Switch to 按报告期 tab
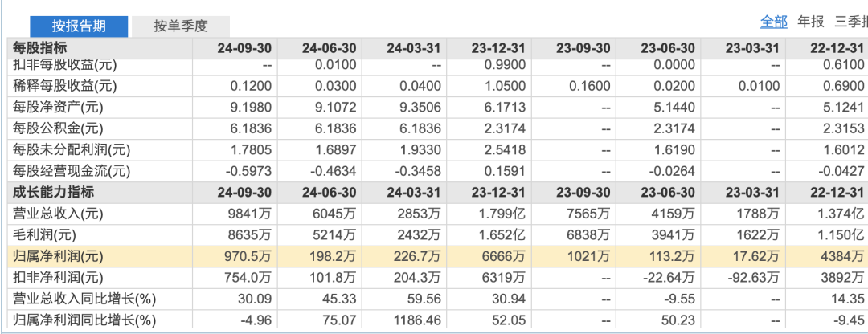This screenshot has height=334, width=868. click(x=79, y=26)
